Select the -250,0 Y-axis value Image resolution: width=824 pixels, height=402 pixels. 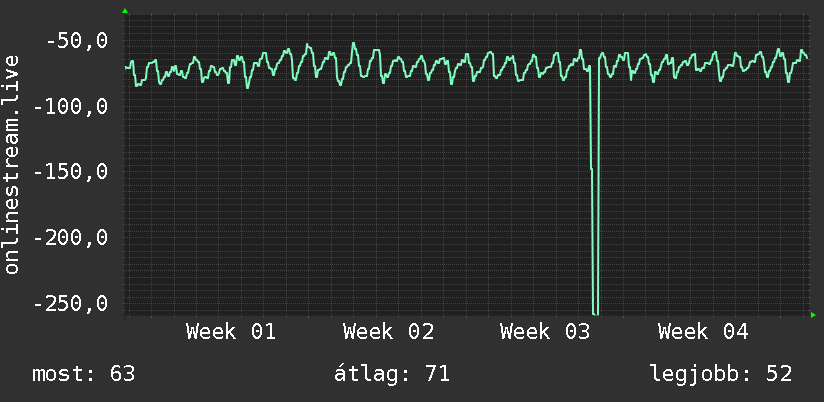click(x=70, y=303)
